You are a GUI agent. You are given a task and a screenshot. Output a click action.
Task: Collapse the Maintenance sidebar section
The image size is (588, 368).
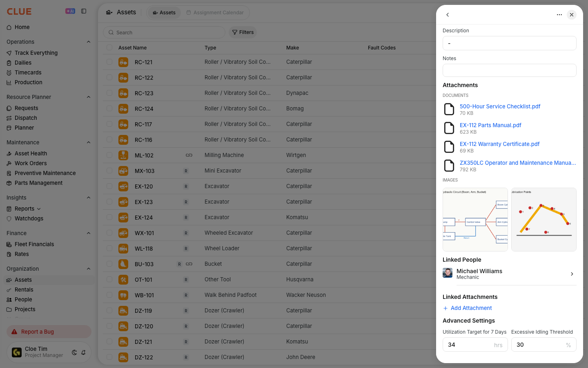pyautogui.click(x=89, y=142)
